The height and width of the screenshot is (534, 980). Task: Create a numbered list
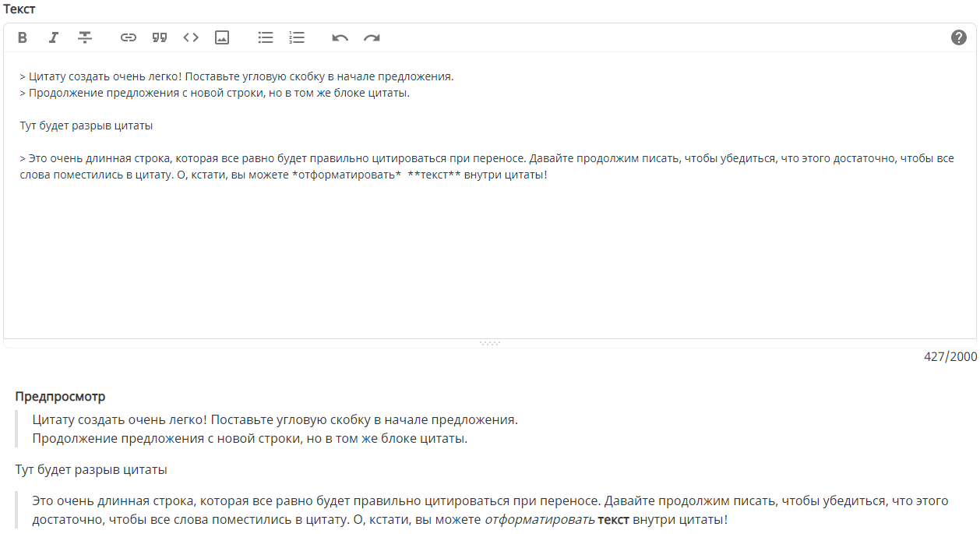click(x=297, y=37)
